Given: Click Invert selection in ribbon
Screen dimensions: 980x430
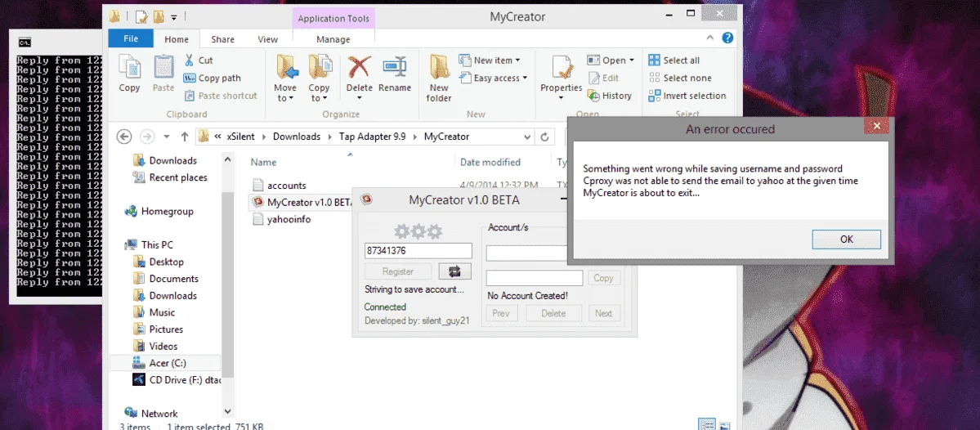Looking at the screenshot, I should point(687,96).
